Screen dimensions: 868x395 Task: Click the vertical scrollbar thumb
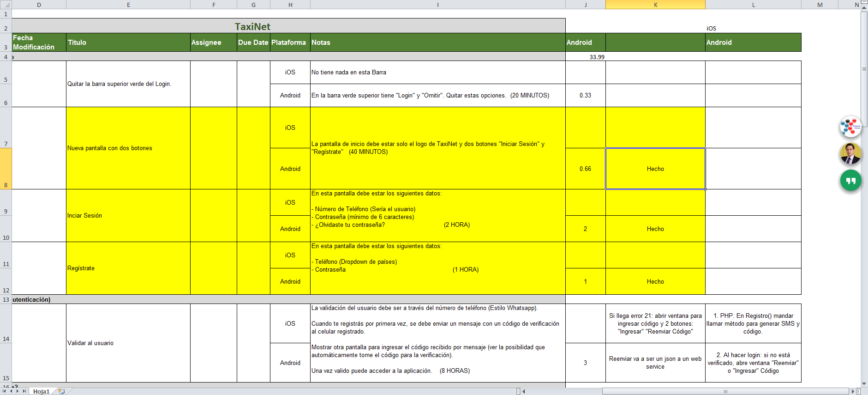tap(864, 69)
